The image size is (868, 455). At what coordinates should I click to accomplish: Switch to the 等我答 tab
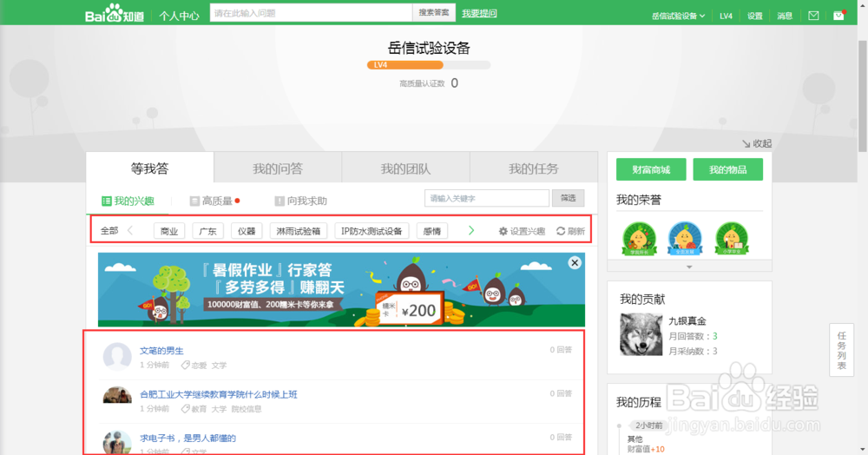(x=149, y=168)
